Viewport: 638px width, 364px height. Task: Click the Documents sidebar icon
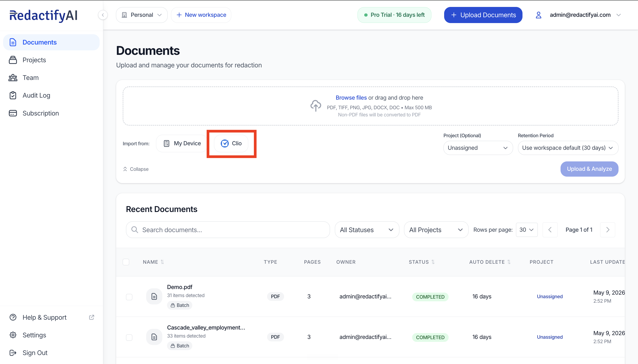click(x=13, y=42)
